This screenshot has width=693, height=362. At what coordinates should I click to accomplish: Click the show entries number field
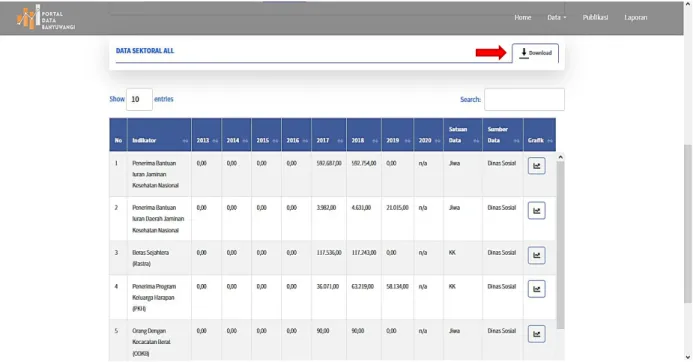[139, 99]
